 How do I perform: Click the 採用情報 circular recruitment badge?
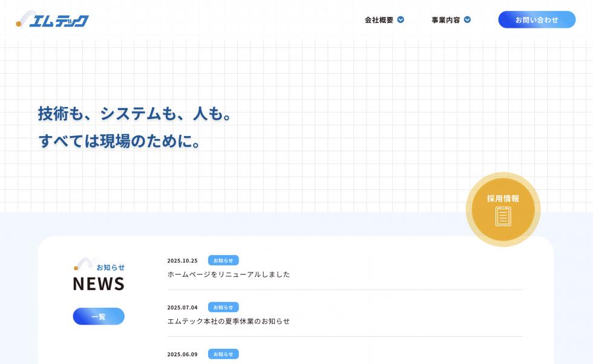502,208
